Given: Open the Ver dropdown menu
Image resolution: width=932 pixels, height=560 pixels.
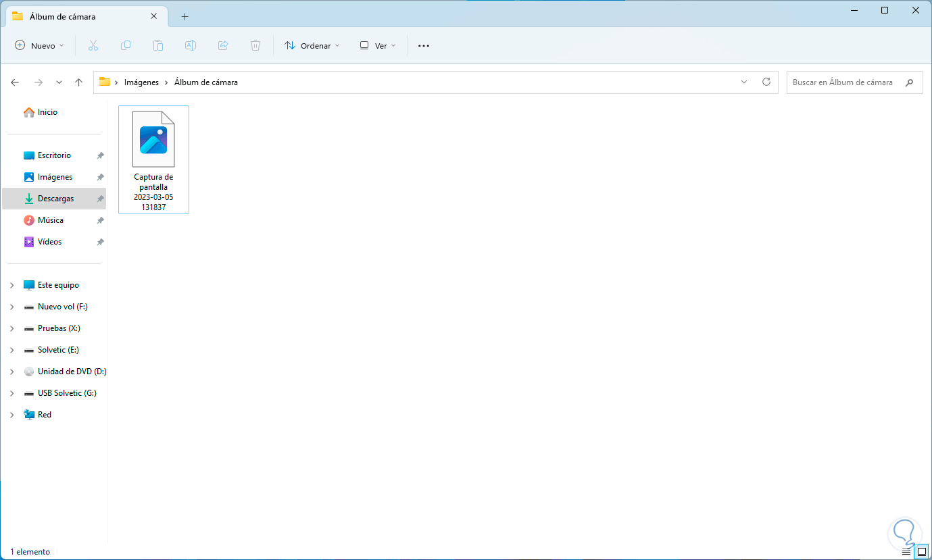Looking at the screenshot, I should pyautogui.click(x=378, y=45).
